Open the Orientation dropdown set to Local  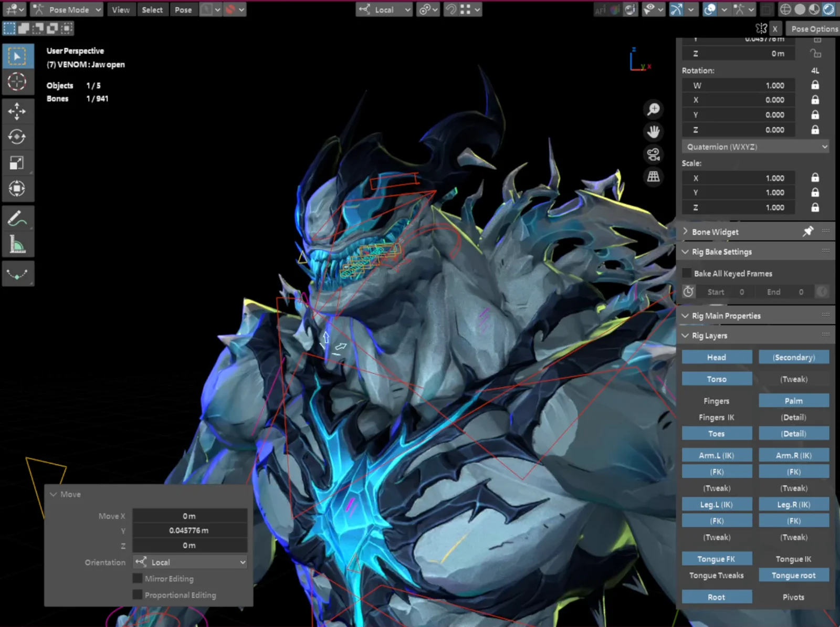click(x=190, y=562)
